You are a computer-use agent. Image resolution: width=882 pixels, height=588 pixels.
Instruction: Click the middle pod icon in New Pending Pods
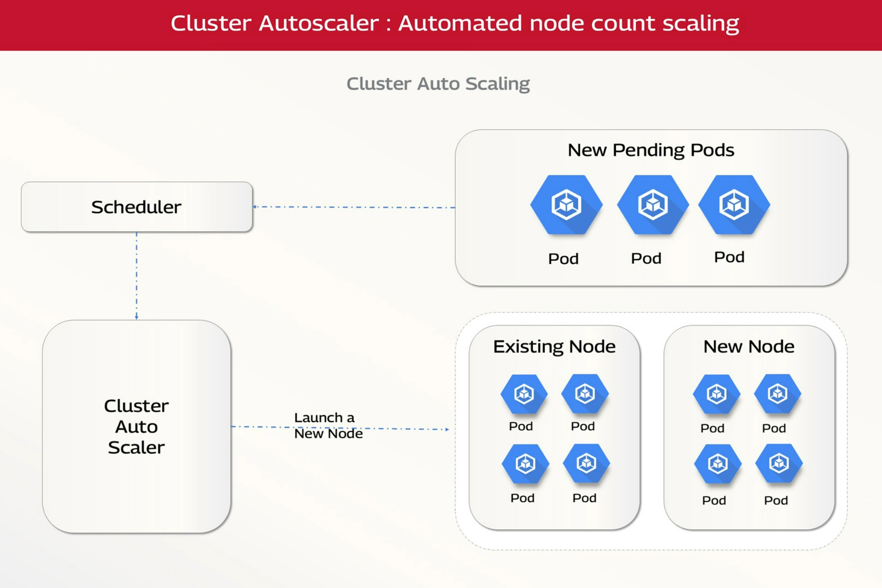pyautogui.click(x=653, y=205)
